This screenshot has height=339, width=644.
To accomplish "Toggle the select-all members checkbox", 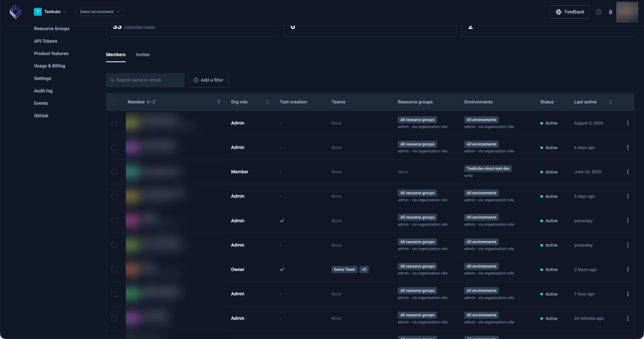I will point(114,102).
